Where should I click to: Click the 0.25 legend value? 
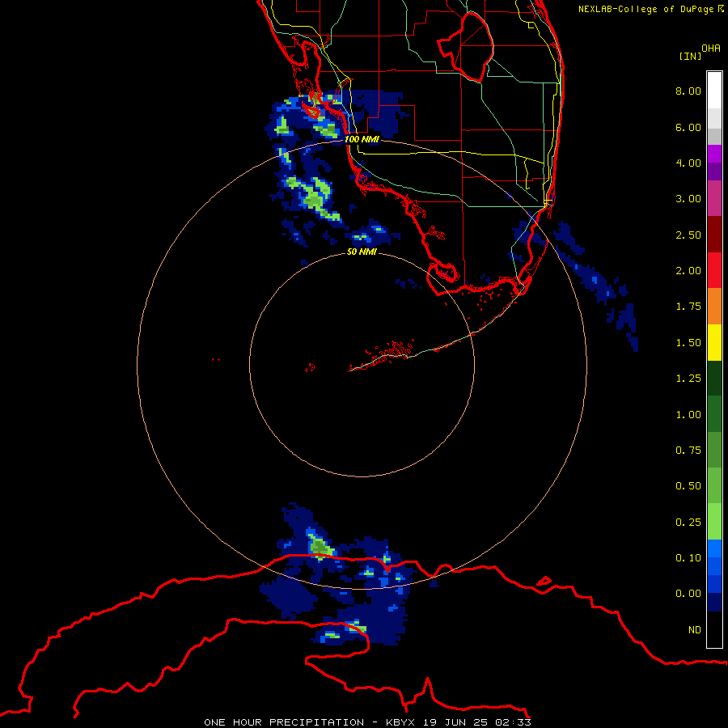688,523
